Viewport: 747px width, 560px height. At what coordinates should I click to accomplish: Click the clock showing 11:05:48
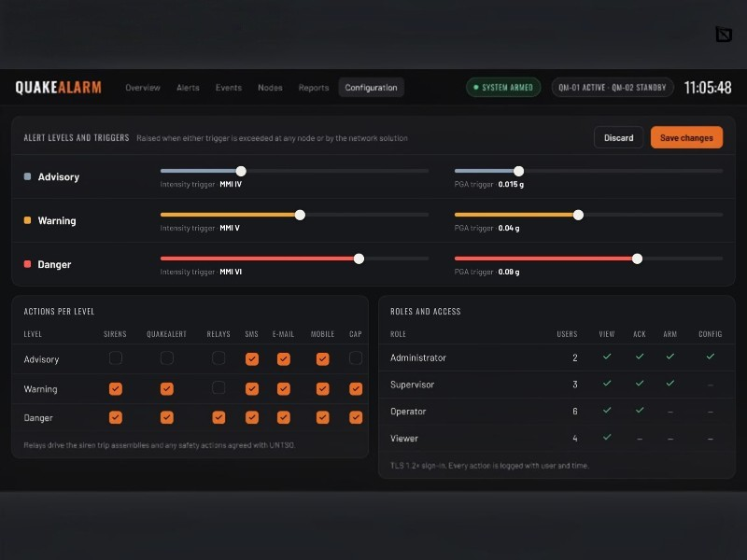pos(708,88)
